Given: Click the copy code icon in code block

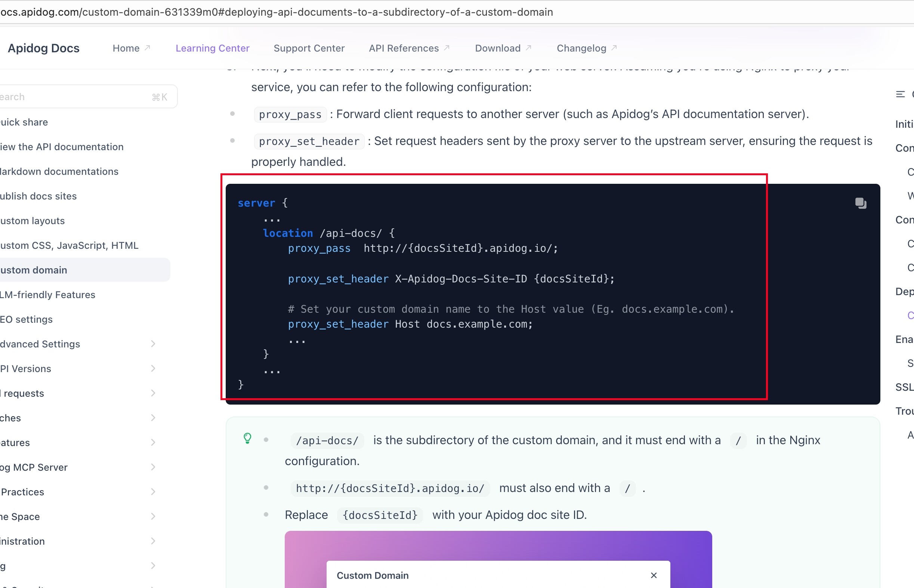Looking at the screenshot, I should (x=860, y=203).
